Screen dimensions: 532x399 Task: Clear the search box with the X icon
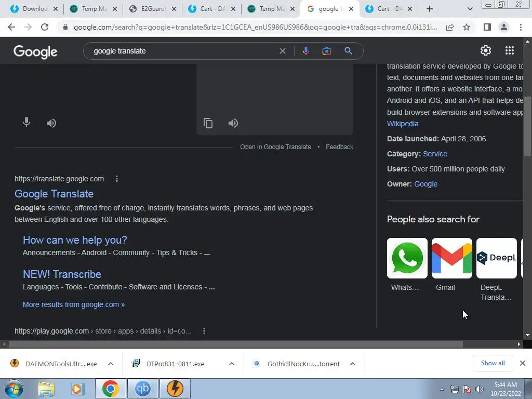(x=282, y=51)
